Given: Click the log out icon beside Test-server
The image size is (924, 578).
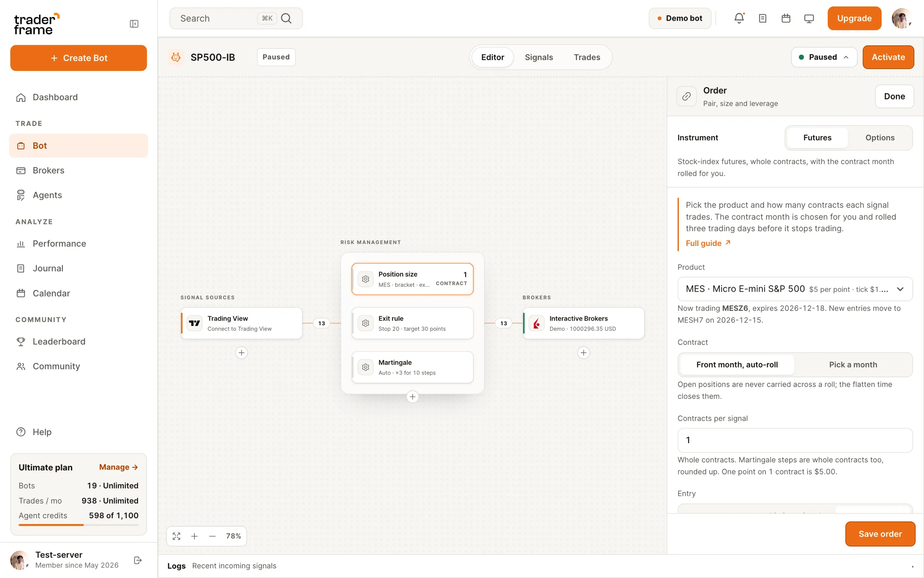Looking at the screenshot, I should click(138, 560).
